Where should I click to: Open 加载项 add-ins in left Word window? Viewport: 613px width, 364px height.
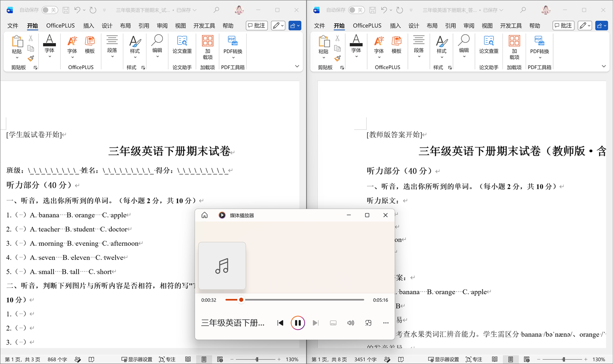208,47
